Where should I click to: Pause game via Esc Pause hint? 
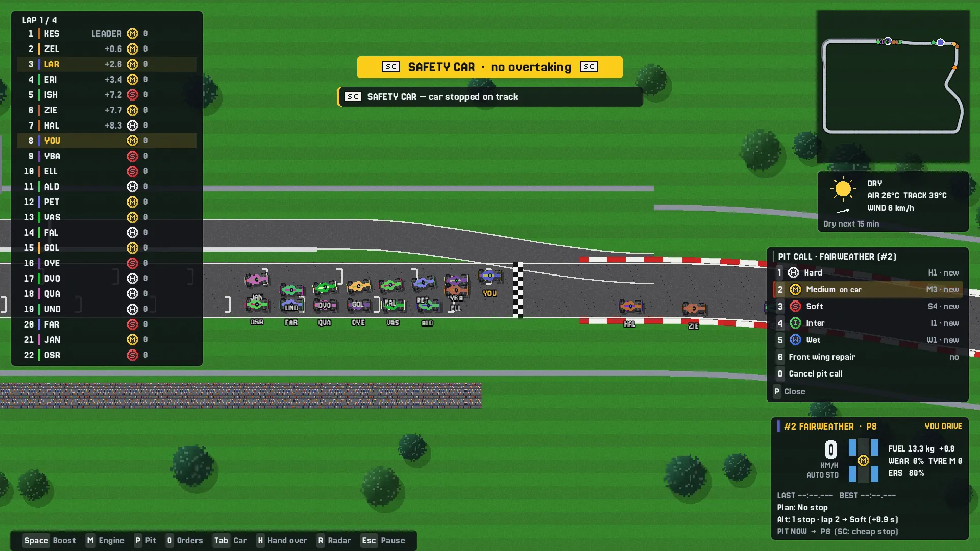tap(383, 540)
